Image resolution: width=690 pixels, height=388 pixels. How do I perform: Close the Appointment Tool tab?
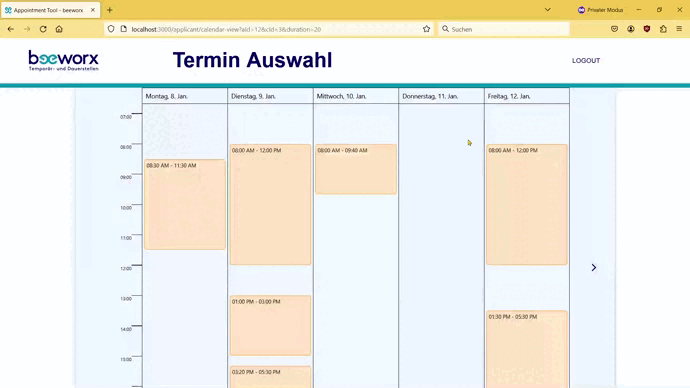[x=93, y=10]
